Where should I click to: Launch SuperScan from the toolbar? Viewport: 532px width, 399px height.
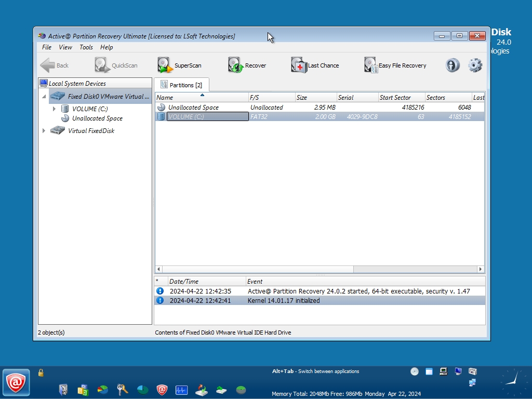[179, 65]
